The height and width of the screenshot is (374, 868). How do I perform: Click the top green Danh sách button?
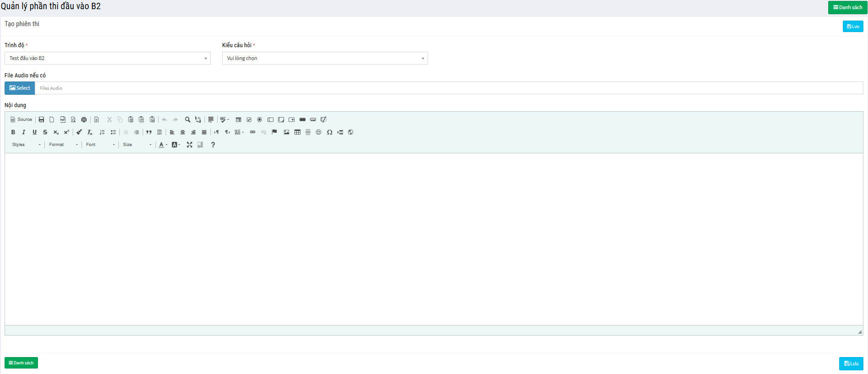coord(847,7)
